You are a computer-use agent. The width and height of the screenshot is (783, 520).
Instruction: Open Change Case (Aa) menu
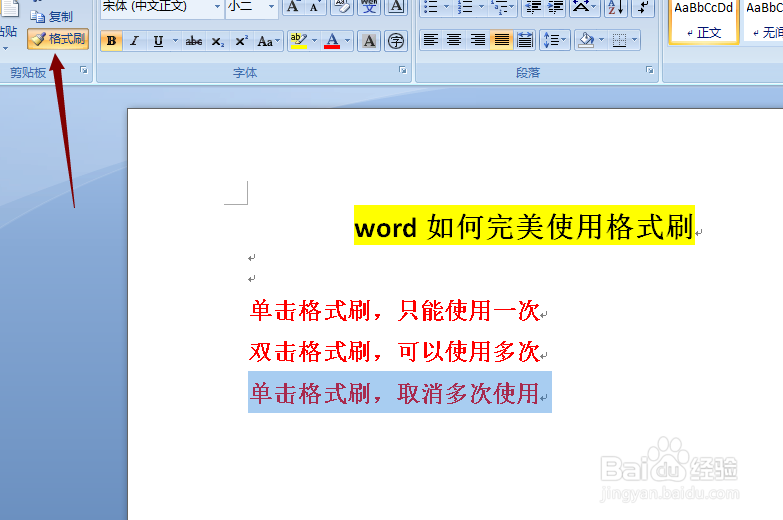pyautogui.click(x=268, y=41)
